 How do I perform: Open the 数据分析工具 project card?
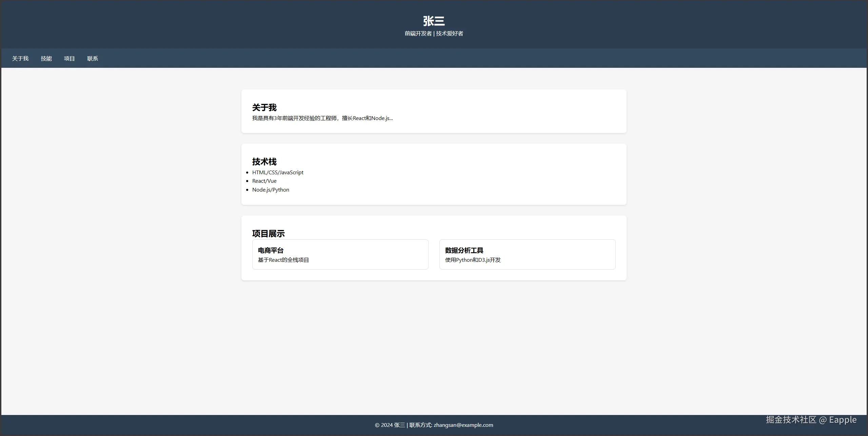tap(464, 251)
